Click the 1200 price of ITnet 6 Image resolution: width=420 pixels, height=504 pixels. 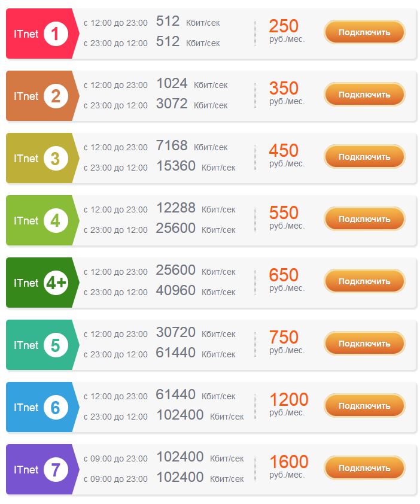(288, 400)
